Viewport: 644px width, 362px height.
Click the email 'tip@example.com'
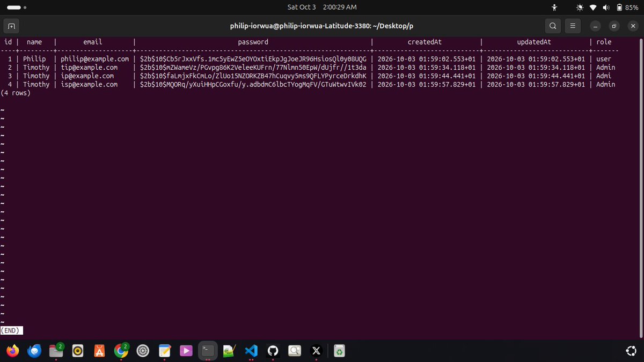click(x=89, y=68)
